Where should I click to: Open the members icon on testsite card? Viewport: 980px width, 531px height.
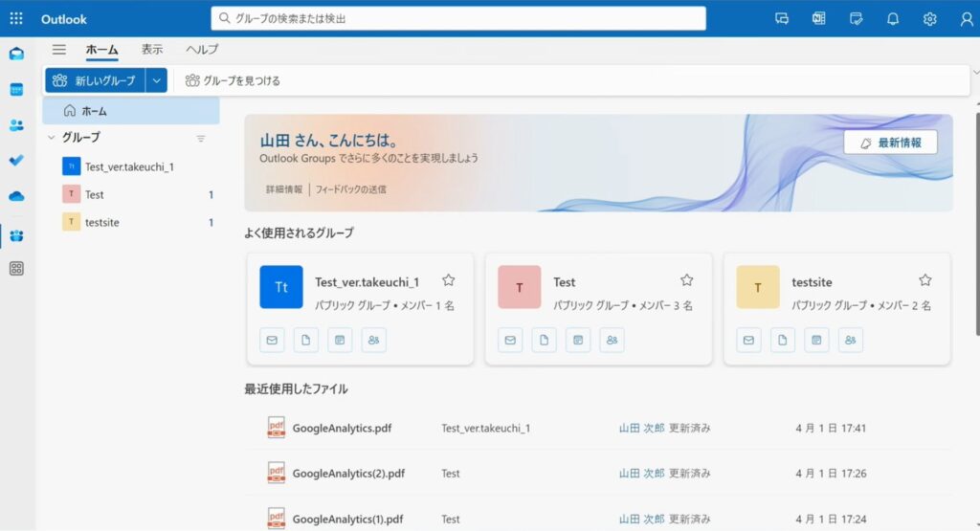[x=851, y=340]
